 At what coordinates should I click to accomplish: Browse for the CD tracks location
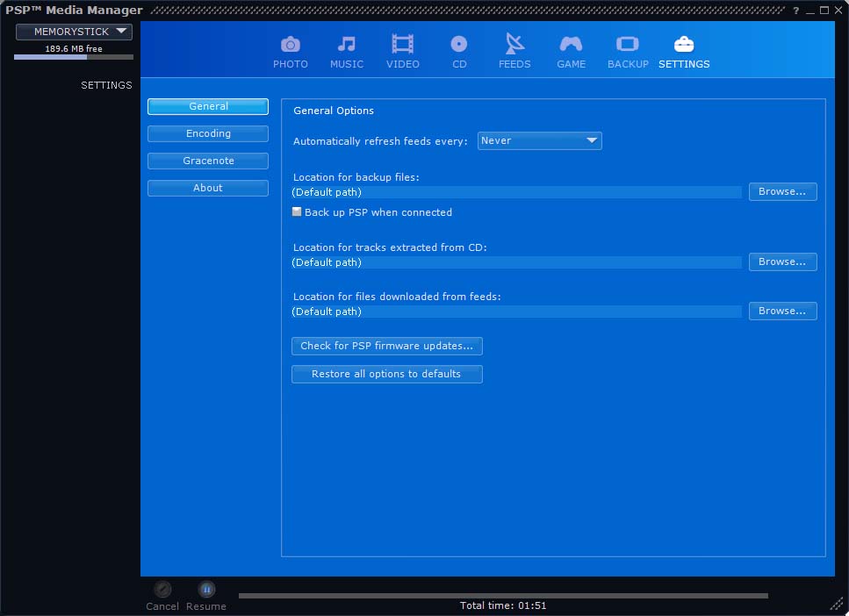click(782, 262)
